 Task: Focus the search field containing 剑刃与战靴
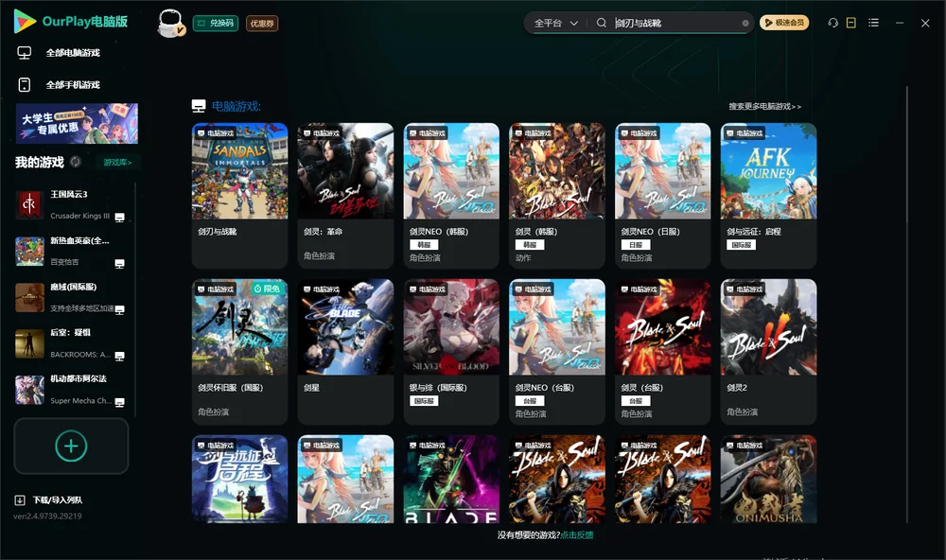(x=675, y=23)
